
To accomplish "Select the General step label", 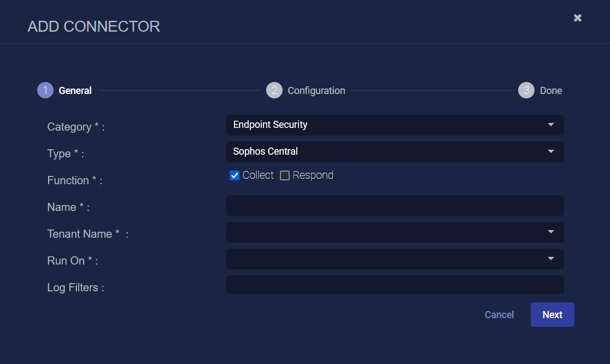I will [75, 91].
